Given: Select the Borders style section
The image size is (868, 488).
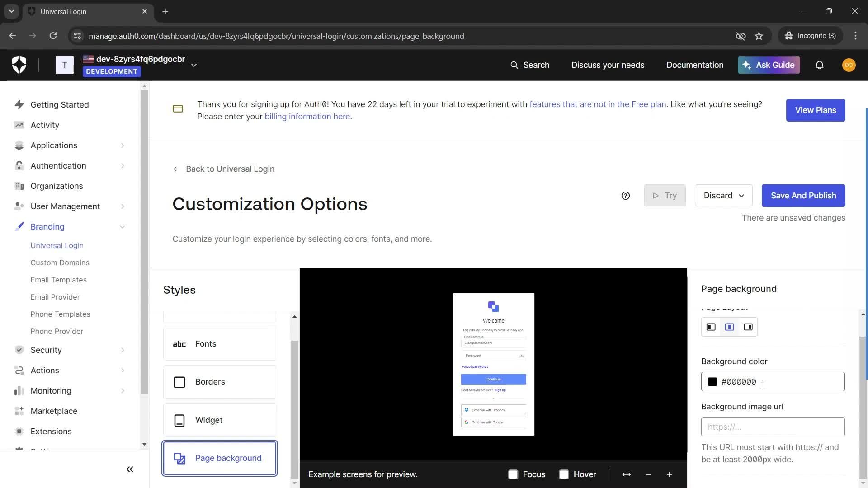Looking at the screenshot, I should click(220, 382).
